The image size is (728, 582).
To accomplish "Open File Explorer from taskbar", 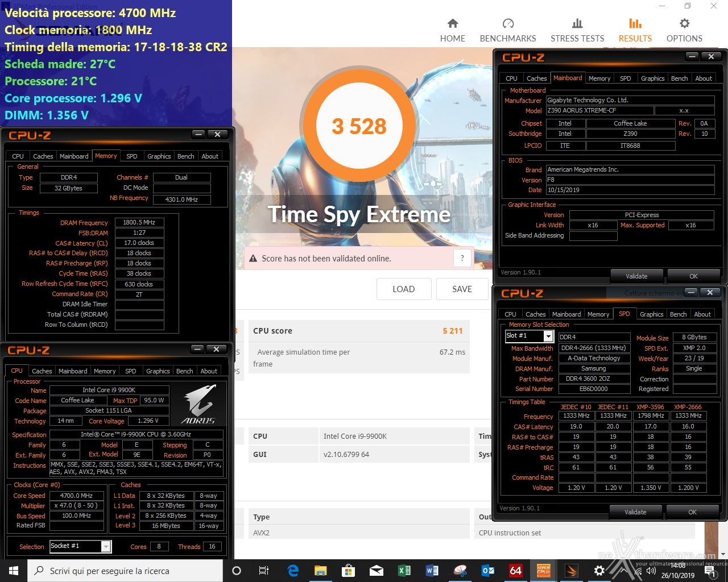I will tap(321, 571).
